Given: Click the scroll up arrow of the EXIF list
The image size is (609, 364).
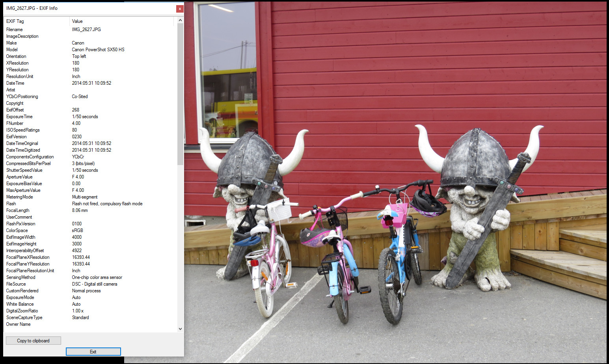Looking at the screenshot, I should pyautogui.click(x=180, y=20).
